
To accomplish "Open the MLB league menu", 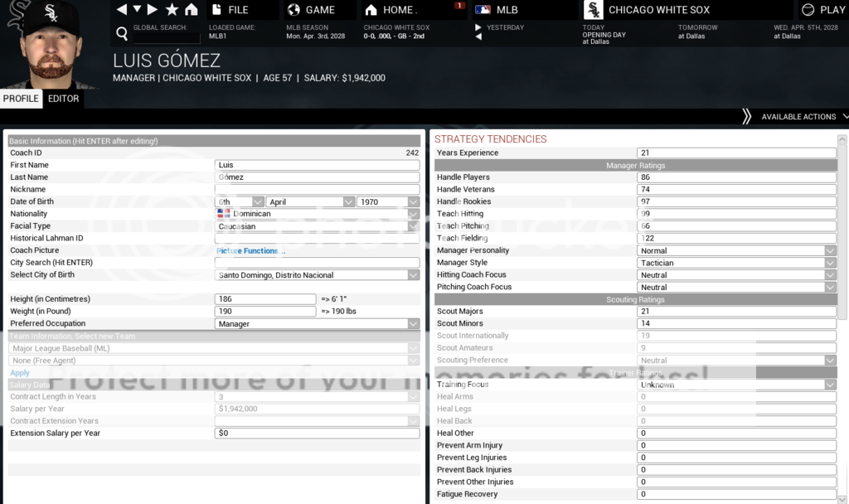I will pyautogui.click(x=506, y=10).
